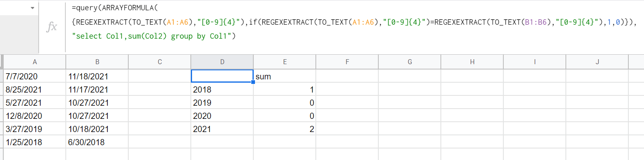Click sum value 1 beside 2018
Viewport: 644px width, 160px height.
pyautogui.click(x=285, y=89)
